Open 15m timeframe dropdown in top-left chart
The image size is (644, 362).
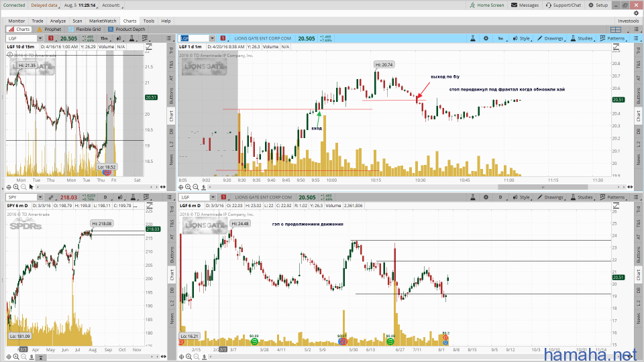click(105, 38)
